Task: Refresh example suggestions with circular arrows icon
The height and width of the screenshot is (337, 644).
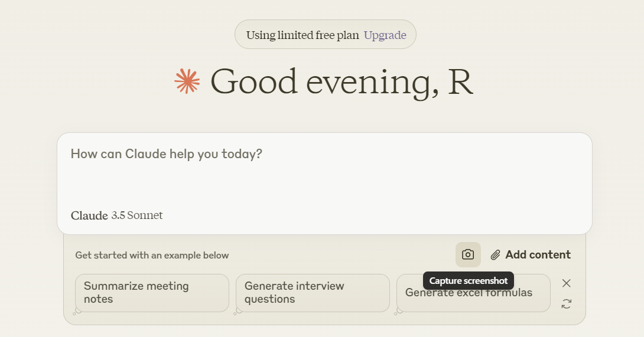Action: [566, 304]
